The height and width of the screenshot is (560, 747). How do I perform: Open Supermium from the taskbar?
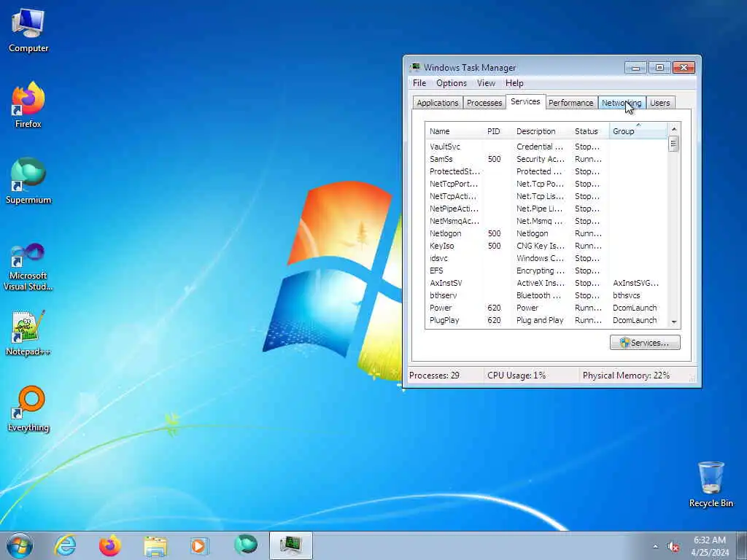pos(246,545)
